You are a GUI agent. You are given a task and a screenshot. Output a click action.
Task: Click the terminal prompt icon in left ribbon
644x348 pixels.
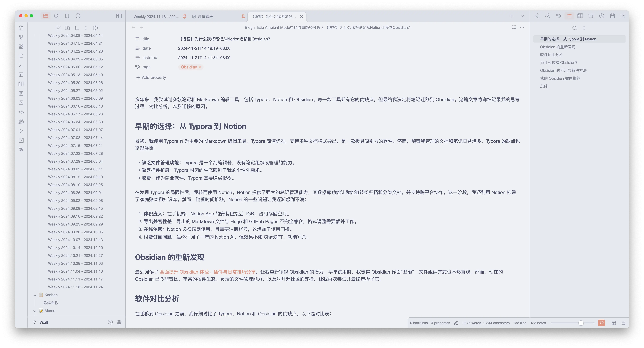[x=21, y=65]
